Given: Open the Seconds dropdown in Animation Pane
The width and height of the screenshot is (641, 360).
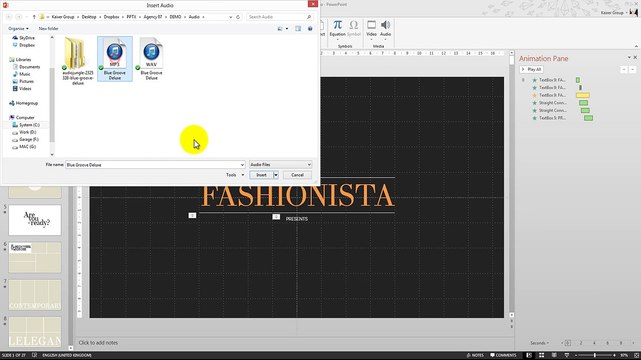Looking at the screenshot, I should pyautogui.click(x=540, y=343).
